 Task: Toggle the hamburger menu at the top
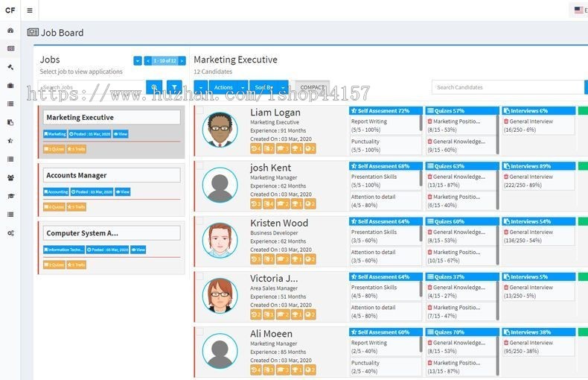tap(30, 10)
